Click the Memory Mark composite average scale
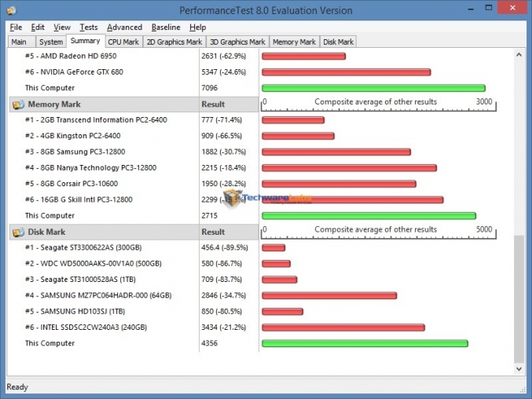The image size is (532, 399). 378,104
